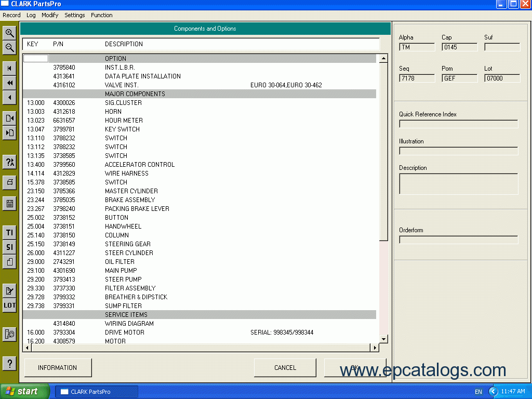
Task: Select the INST.L.B.R. row
Action: coord(199,68)
